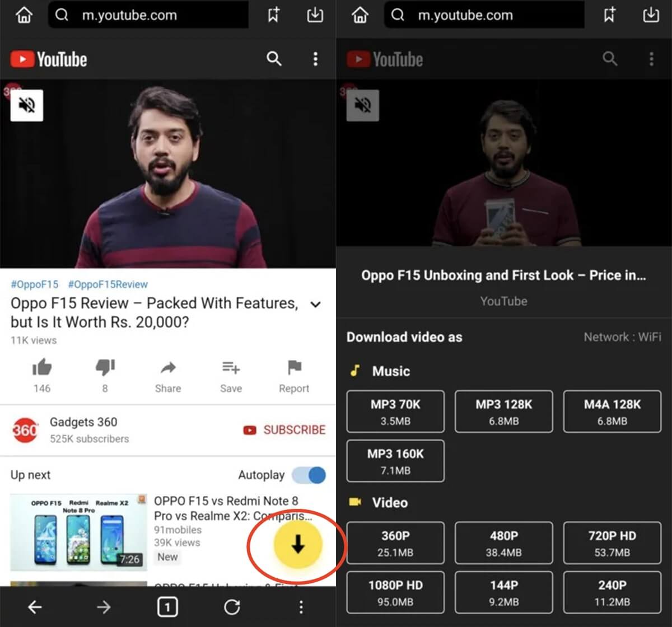This screenshot has width=672, height=627.
Task: Open downloads via the top-right download icon
Action: 315,15
